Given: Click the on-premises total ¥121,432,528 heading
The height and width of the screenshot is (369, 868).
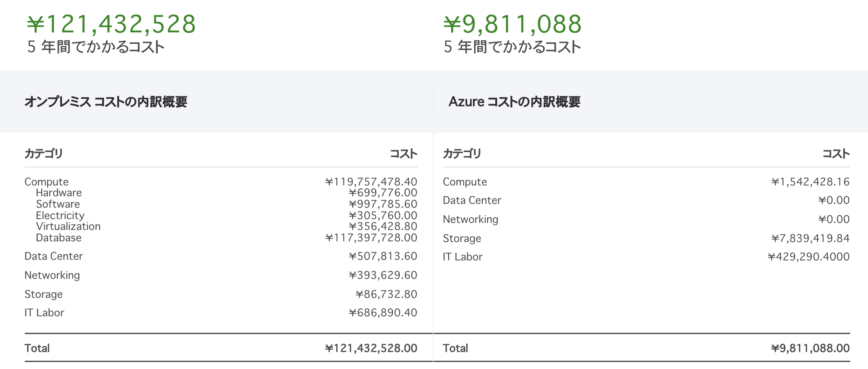Looking at the screenshot, I should click(111, 24).
